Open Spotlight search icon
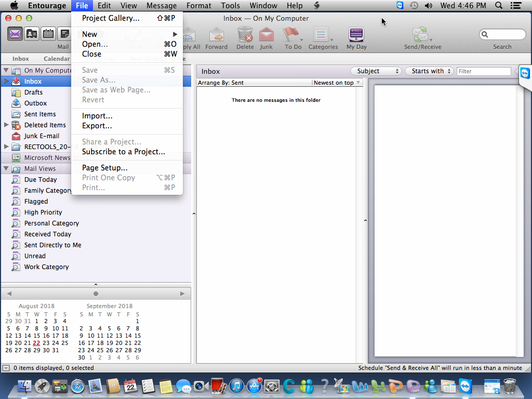Image resolution: width=532 pixels, height=399 pixels. pos(498,5)
